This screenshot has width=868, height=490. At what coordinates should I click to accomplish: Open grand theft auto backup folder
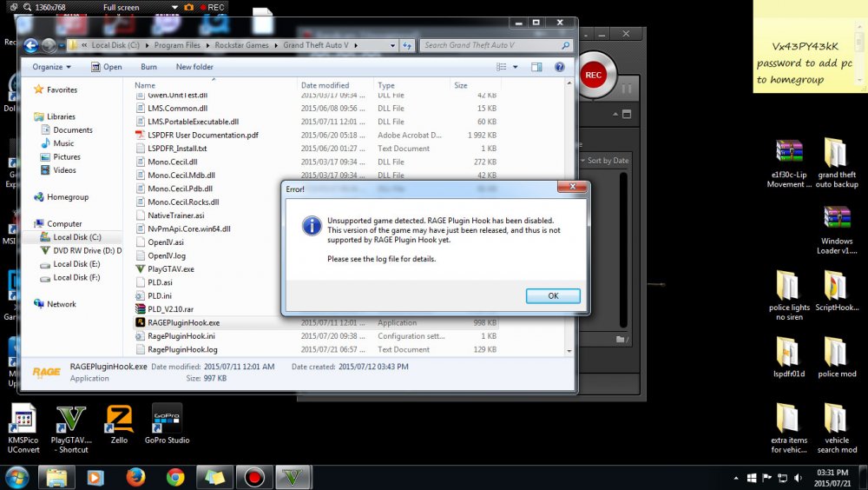837,163
